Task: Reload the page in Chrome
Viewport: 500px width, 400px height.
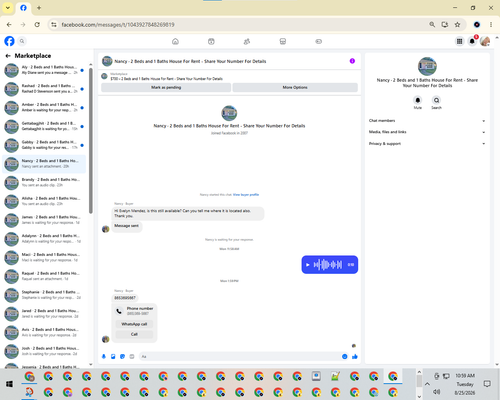Action: coord(37,25)
